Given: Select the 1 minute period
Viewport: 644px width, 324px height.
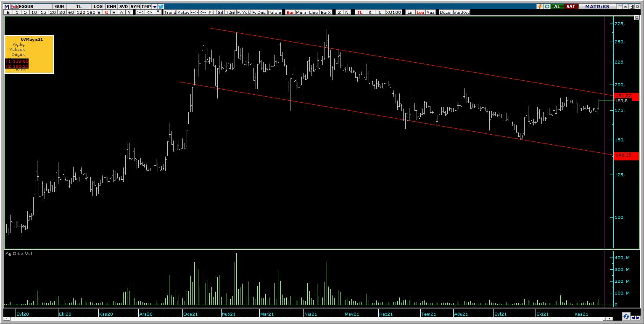Looking at the screenshot, I should 17,13.
